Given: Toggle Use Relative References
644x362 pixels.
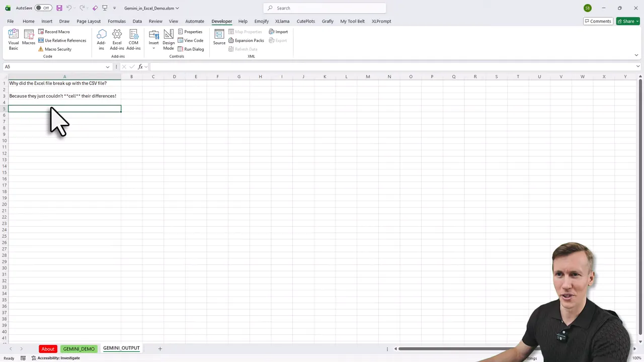Looking at the screenshot, I should tap(62, 40).
